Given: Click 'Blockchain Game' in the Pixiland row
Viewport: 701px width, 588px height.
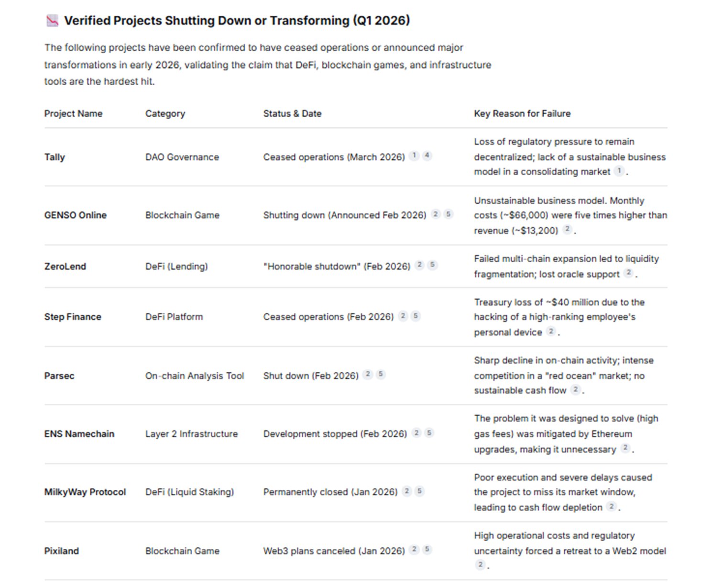Looking at the screenshot, I should pos(182,551).
